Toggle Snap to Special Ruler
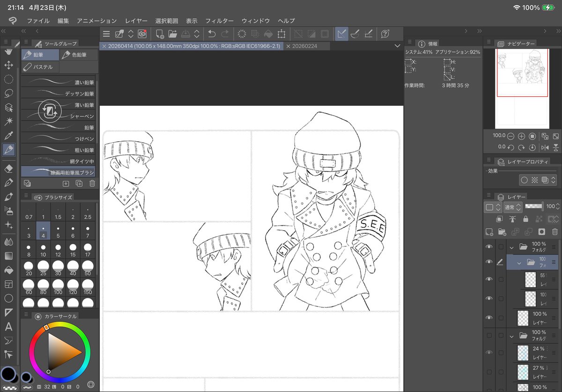Screen dimensions: 562x392 tap(355, 34)
